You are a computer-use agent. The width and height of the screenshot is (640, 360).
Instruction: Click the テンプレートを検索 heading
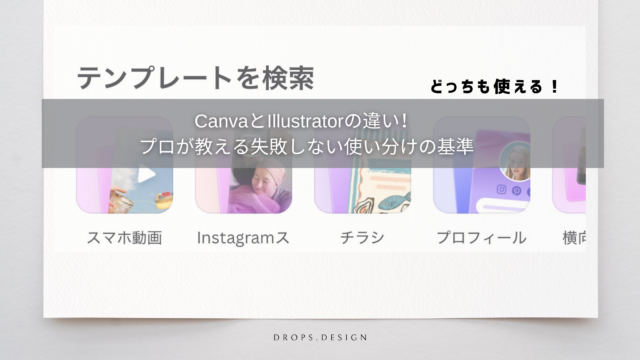click(x=196, y=78)
